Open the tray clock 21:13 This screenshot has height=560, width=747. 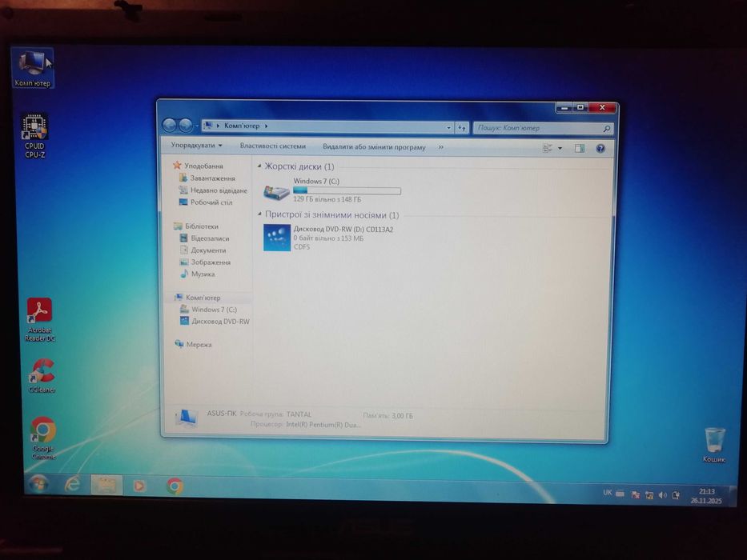tap(706, 496)
